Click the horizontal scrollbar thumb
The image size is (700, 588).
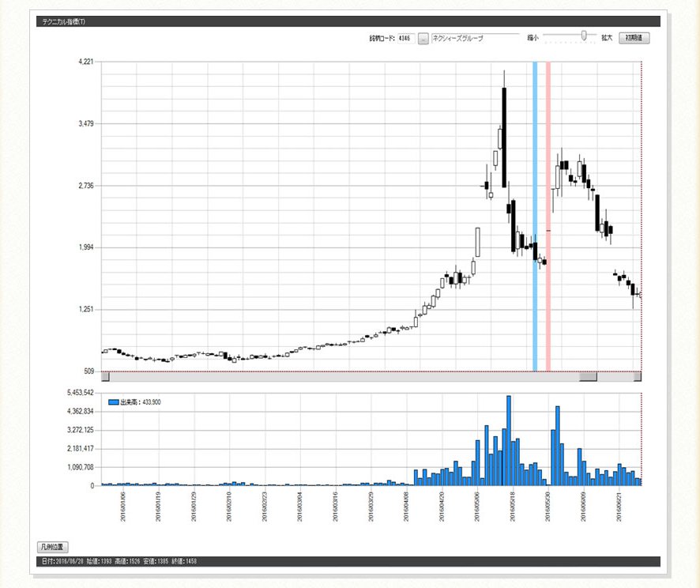tap(588, 377)
